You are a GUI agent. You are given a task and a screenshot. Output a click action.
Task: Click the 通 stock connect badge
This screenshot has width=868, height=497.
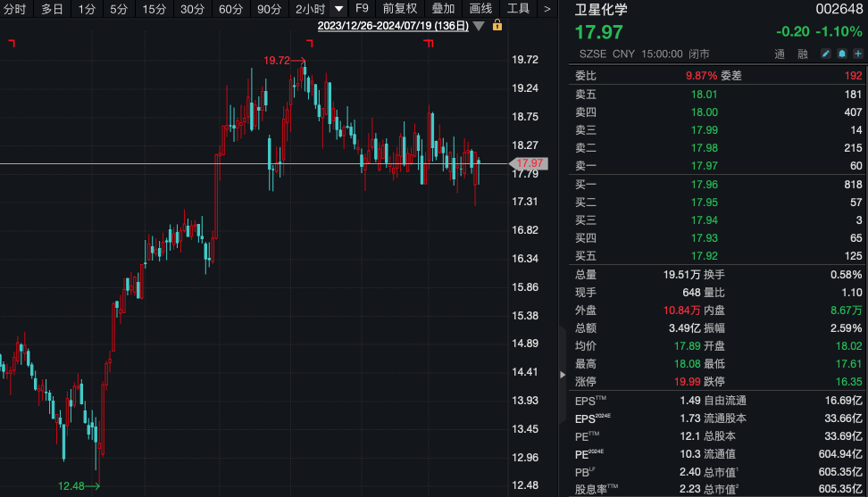pos(780,54)
